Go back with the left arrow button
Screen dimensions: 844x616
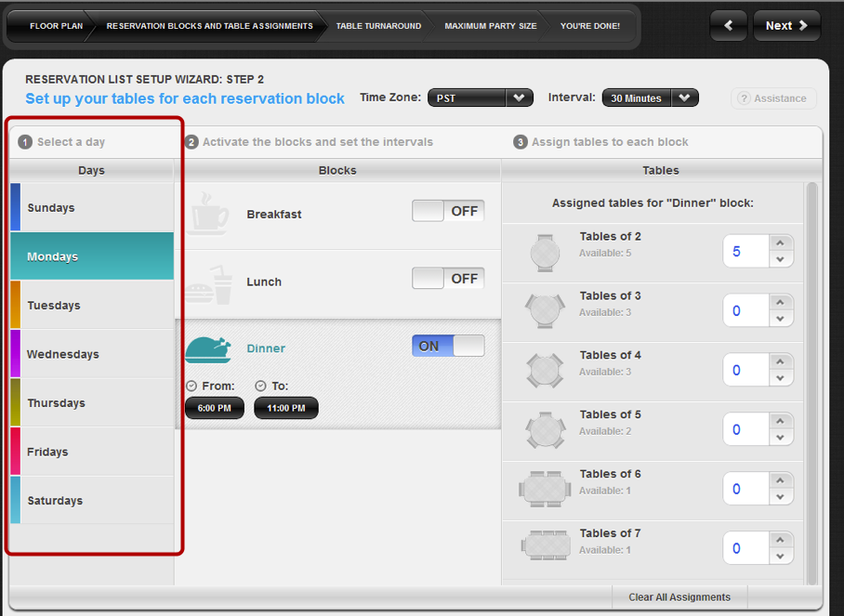(728, 25)
